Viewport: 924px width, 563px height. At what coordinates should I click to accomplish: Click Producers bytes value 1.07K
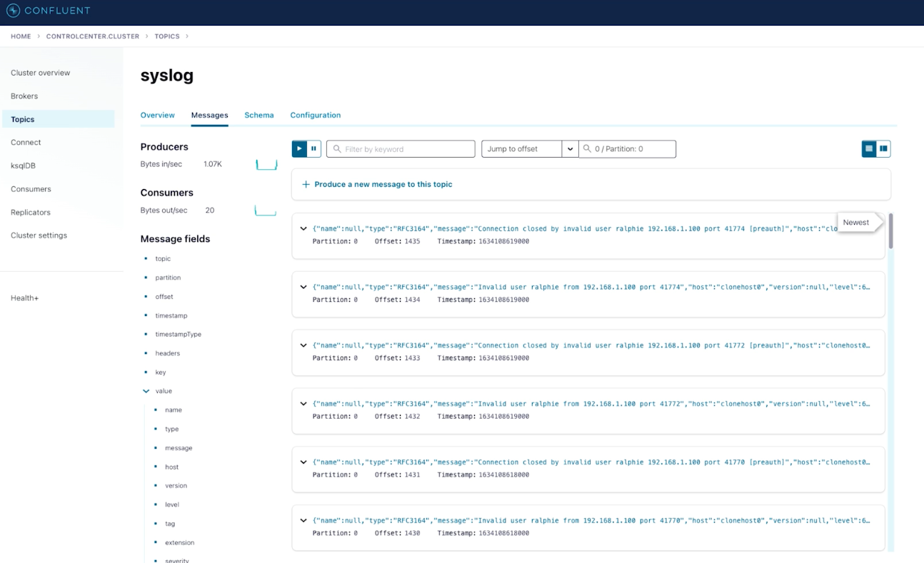213,164
